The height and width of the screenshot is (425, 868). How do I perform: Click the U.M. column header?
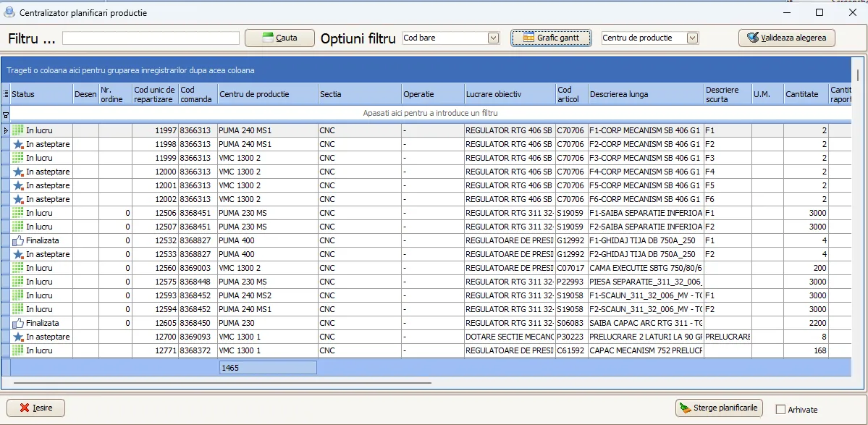click(767, 94)
